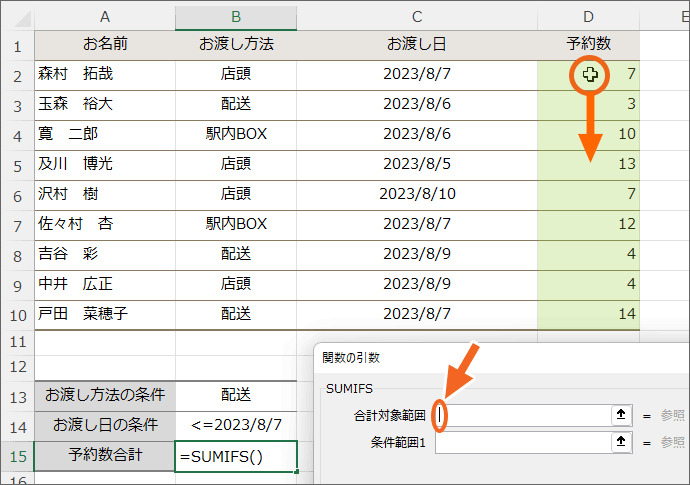The height and width of the screenshot is (485, 690).
Task: Click the お名前 header cell
Action: point(105,44)
